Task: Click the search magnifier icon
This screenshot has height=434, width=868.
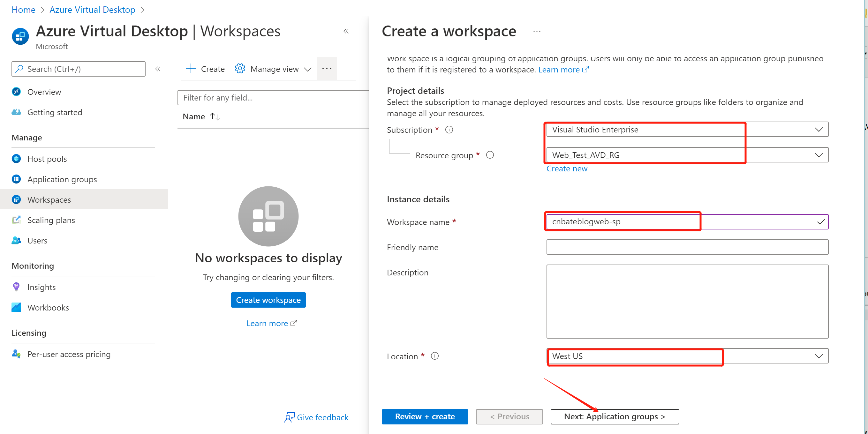Action: pos(19,69)
